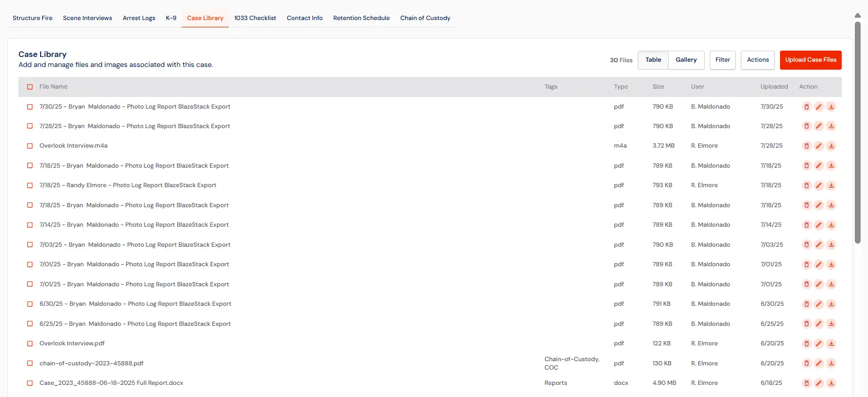
Task: Download the 7/14/25 photo log report
Action: [831, 225]
